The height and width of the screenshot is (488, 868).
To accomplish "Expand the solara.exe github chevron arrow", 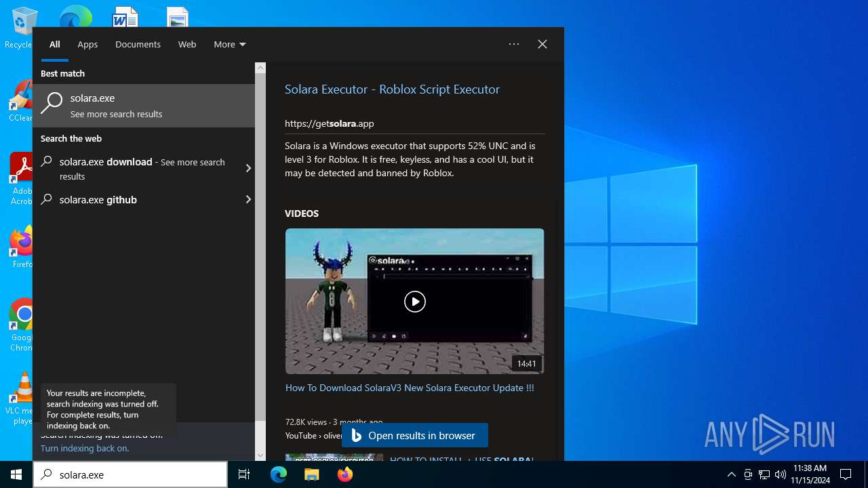I will (x=248, y=199).
